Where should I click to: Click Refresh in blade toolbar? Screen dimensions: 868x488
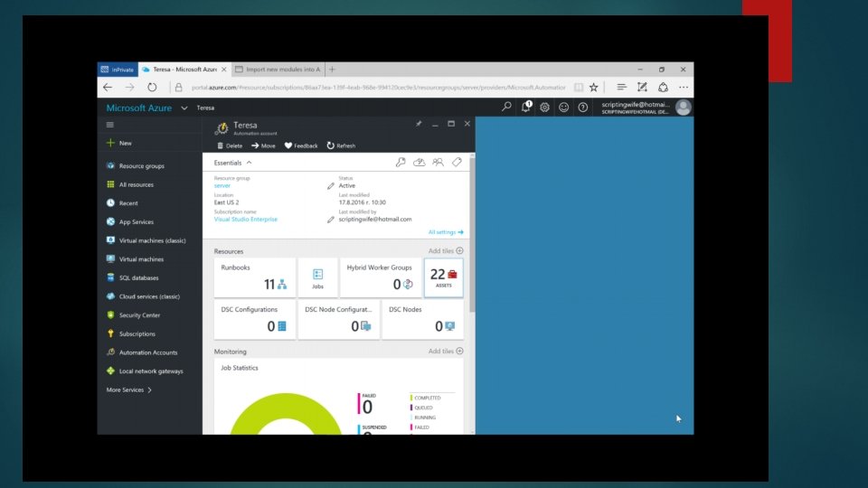341,146
